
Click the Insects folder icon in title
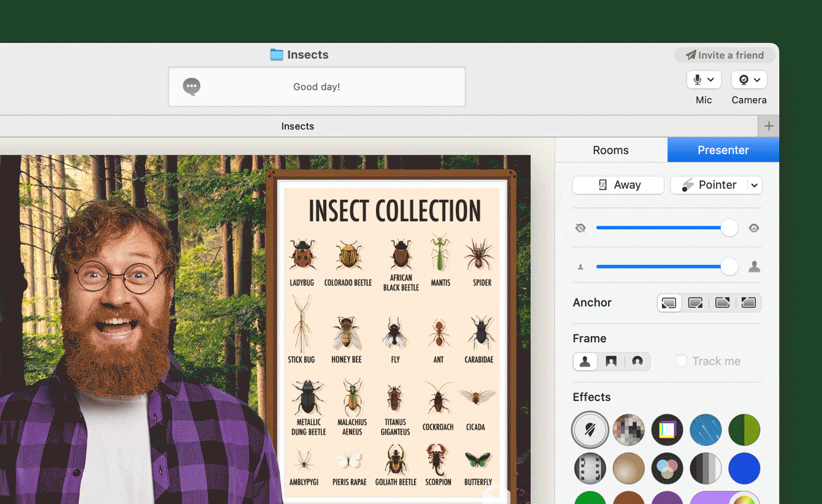277,55
